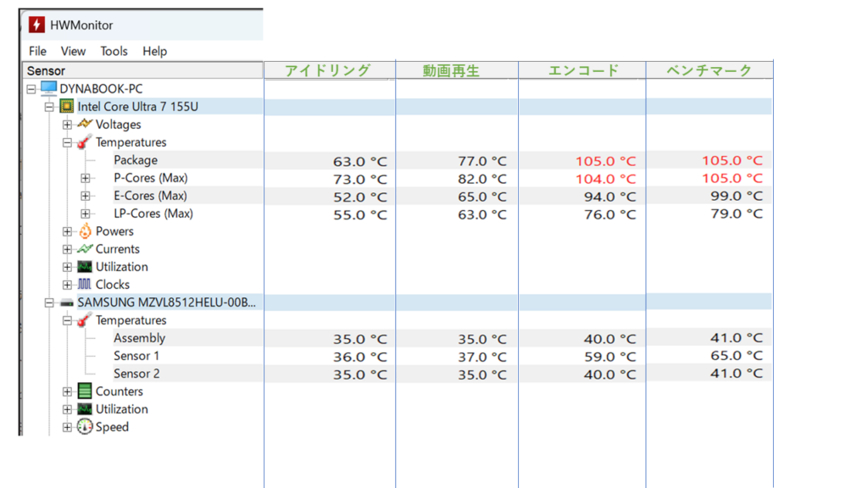Image resolution: width=868 pixels, height=488 pixels.
Task: Click the Powers flame icon
Action: point(84,231)
